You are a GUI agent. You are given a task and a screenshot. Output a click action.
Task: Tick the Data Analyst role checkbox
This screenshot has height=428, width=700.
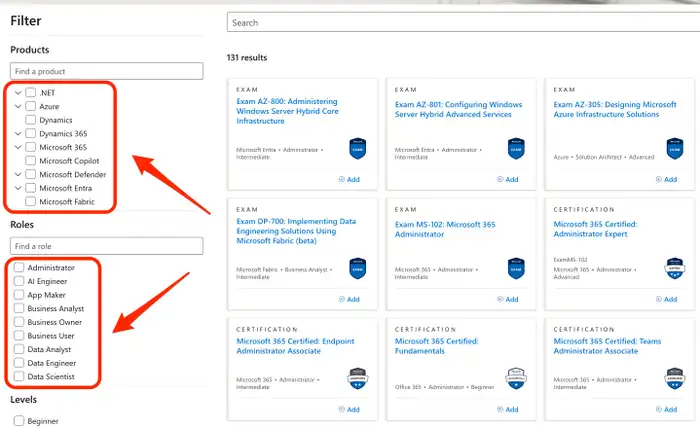point(19,349)
